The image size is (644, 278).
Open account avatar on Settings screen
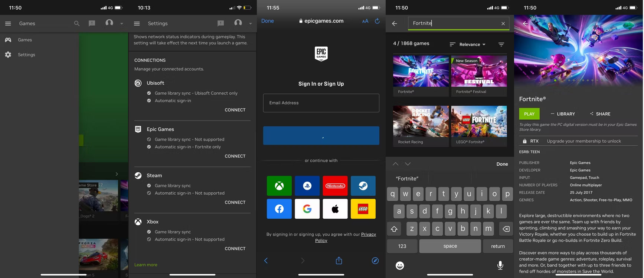pos(238,23)
